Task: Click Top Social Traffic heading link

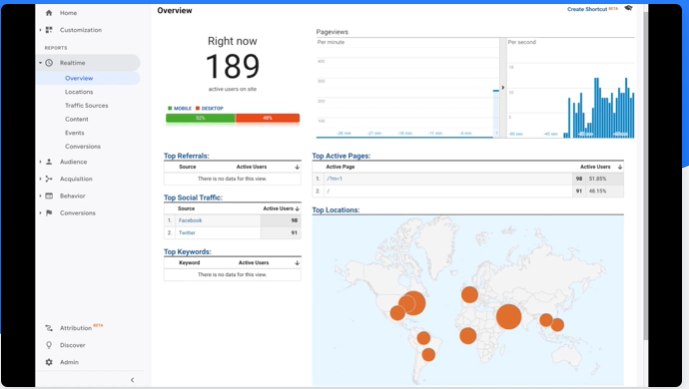Action: (x=193, y=197)
